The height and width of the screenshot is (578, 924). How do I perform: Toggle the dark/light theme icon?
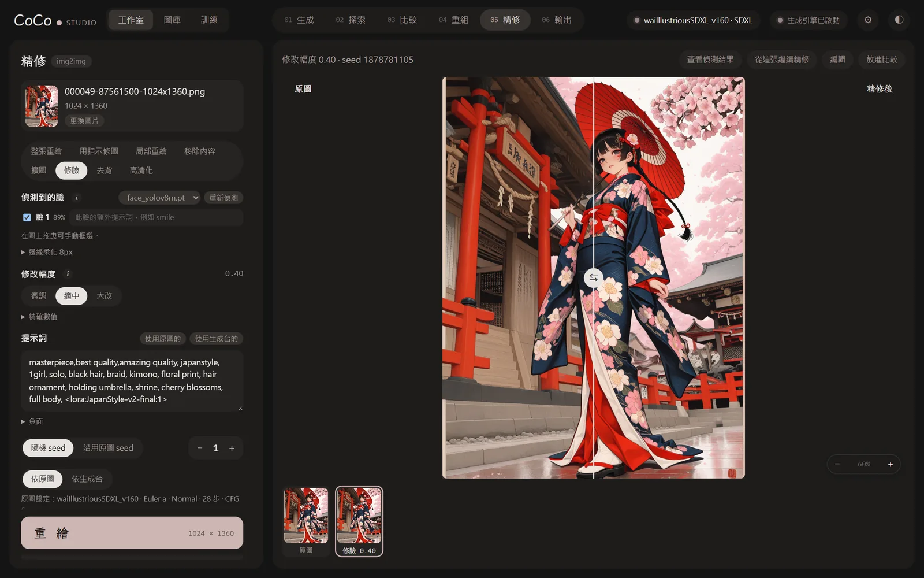(899, 20)
